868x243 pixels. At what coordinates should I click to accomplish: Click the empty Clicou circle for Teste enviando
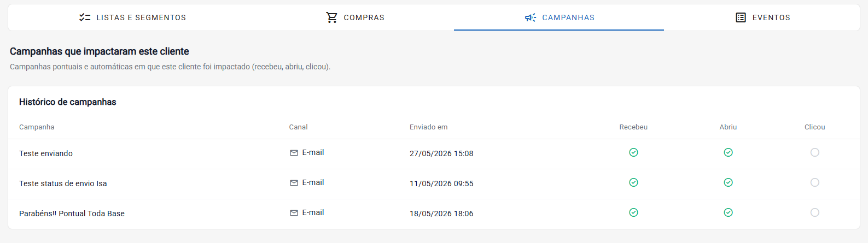tap(815, 152)
